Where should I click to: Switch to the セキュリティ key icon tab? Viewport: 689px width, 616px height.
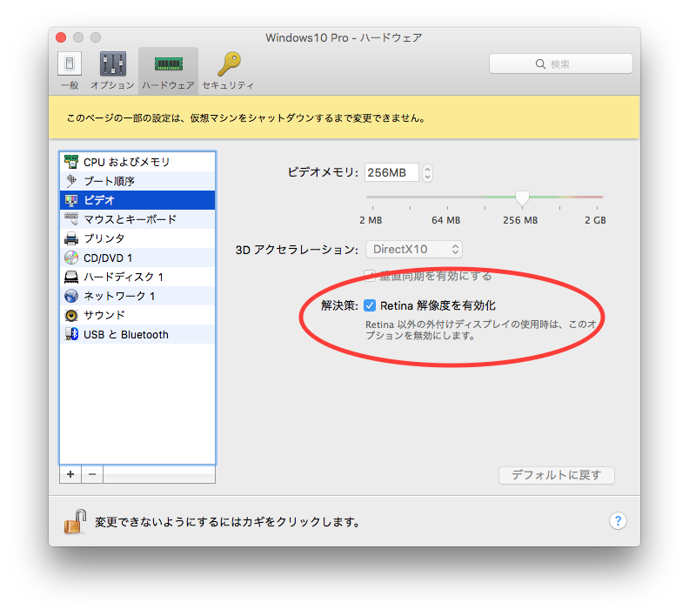tap(229, 64)
